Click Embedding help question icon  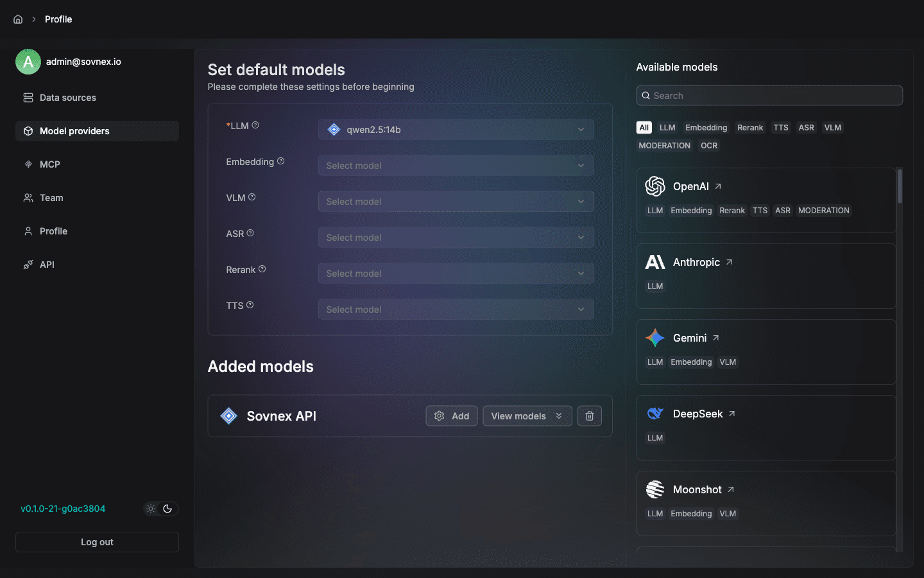click(x=280, y=161)
